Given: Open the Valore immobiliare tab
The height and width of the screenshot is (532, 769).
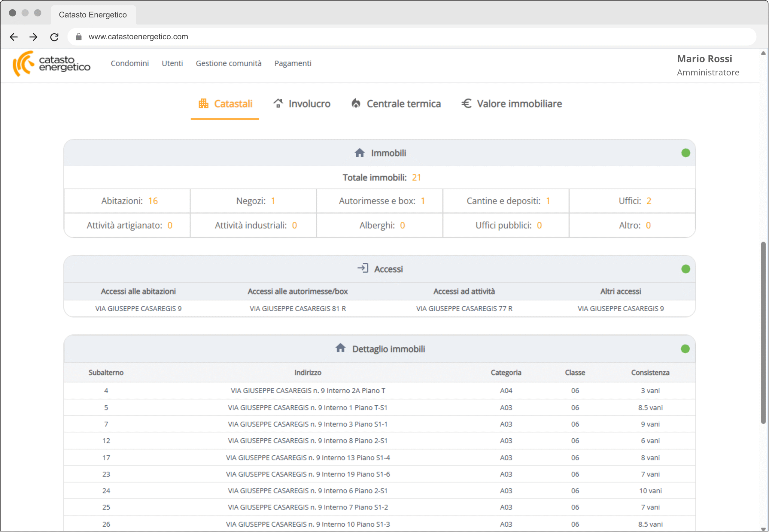Looking at the screenshot, I should click(512, 104).
